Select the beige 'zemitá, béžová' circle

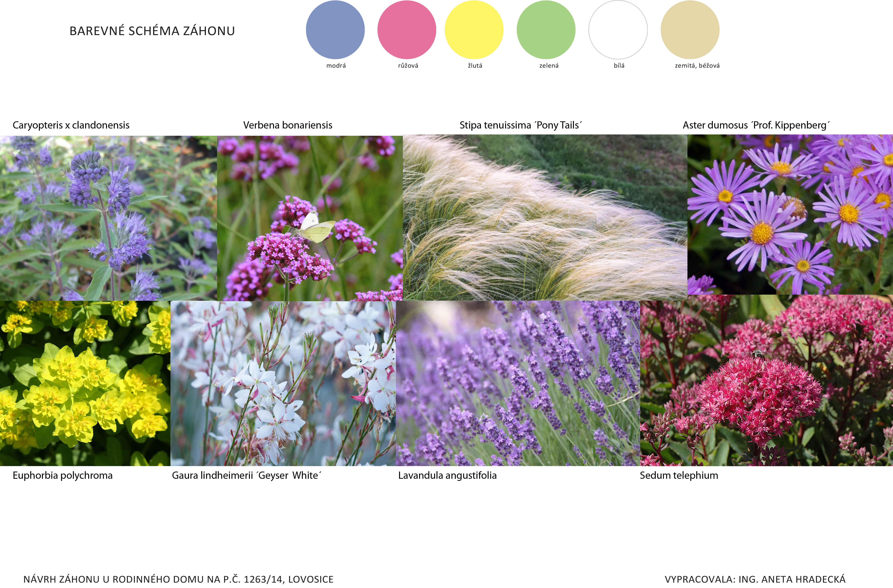tap(690, 30)
